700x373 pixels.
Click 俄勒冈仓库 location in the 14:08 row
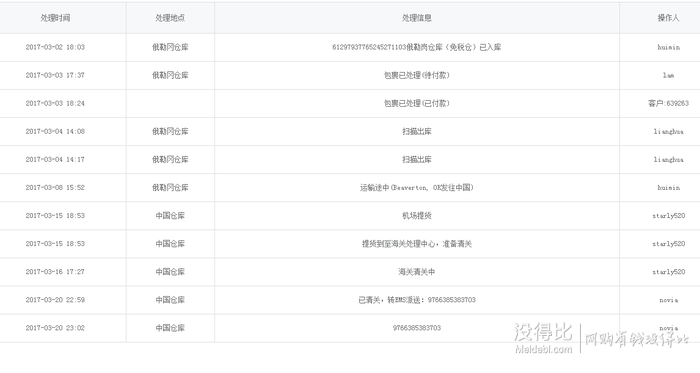pos(170,132)
